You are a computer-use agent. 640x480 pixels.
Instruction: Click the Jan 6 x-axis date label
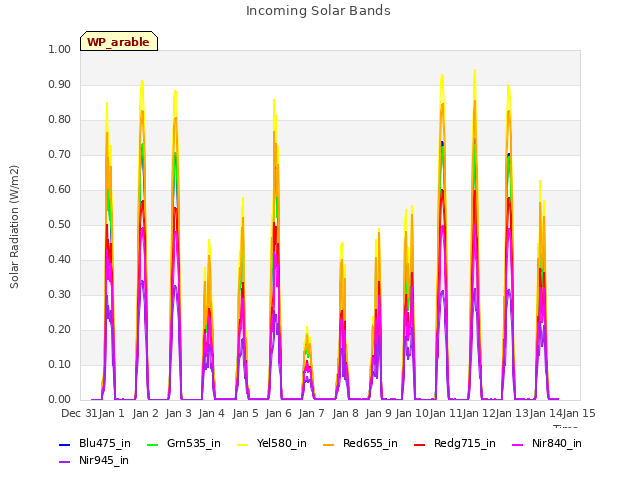coord(279,413)
